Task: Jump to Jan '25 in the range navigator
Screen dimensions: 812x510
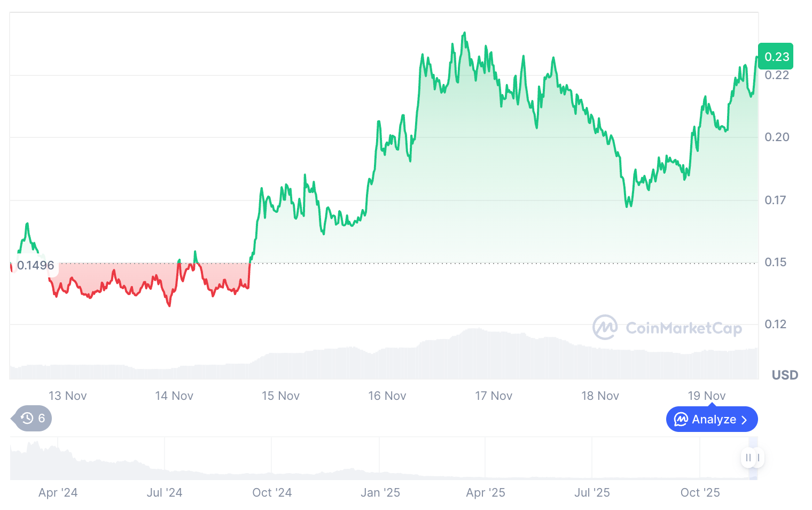Action: point(380,492)
